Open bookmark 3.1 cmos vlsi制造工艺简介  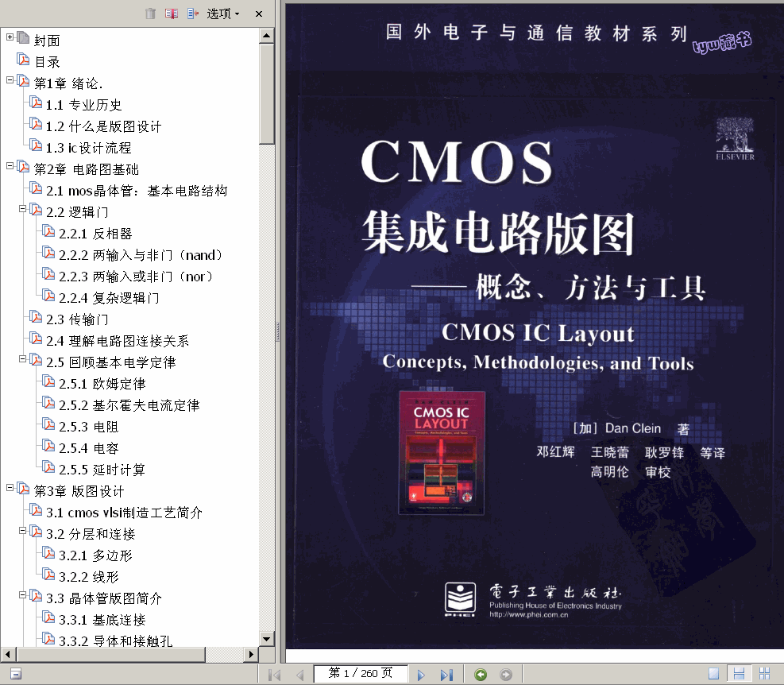pos(123,513)
